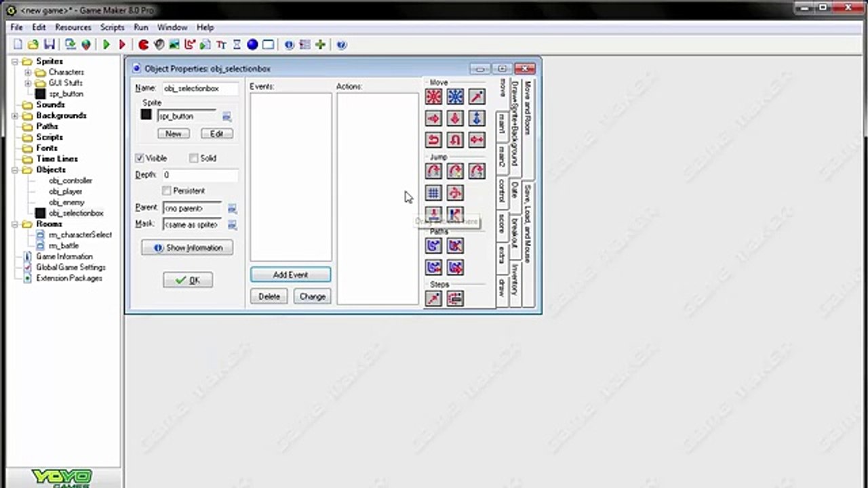Screen dimensions: 868x488
Task: Open the Parent object selection menu
Action: point(232,208)
